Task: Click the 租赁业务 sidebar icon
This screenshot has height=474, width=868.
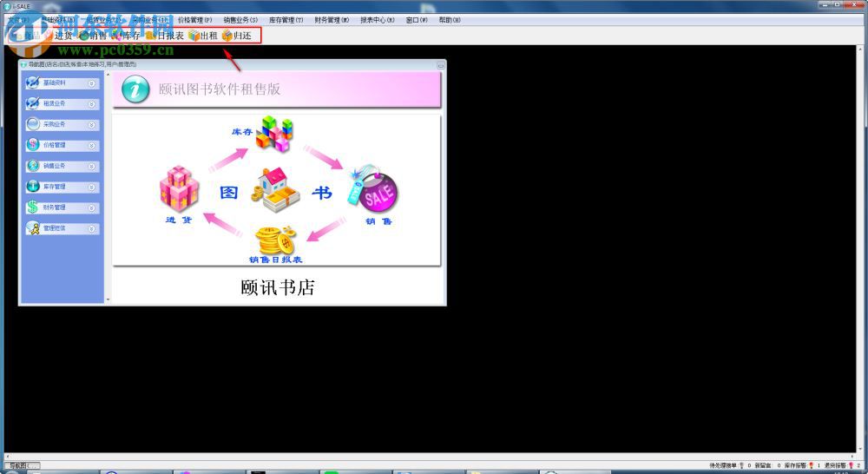Action: tap(33, 103)
